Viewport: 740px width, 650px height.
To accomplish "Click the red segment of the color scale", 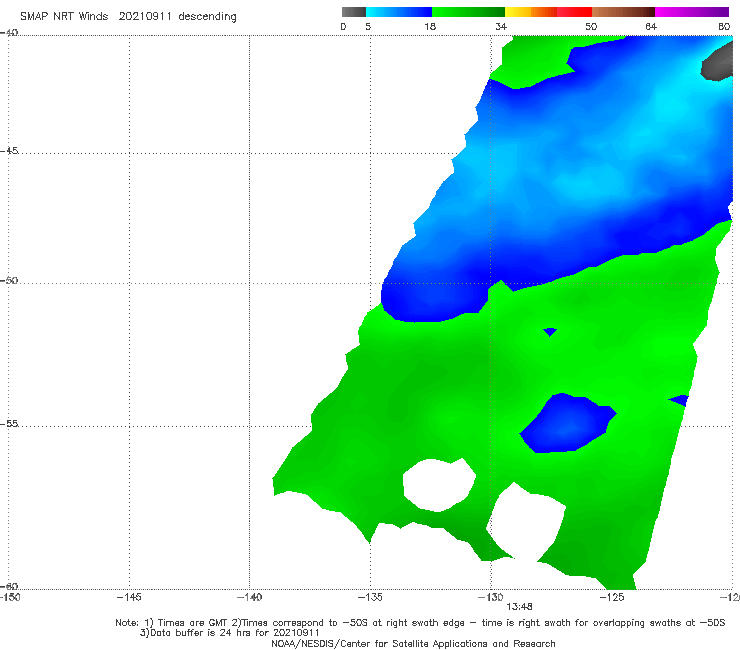I will click(574, 12).
